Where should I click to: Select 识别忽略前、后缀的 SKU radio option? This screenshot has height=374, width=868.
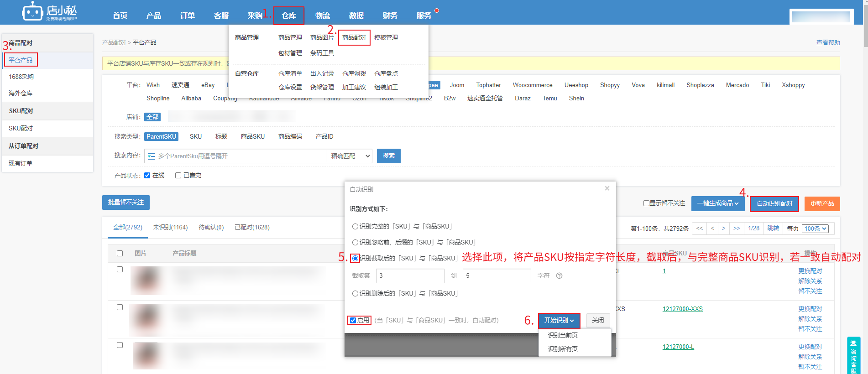355,243
